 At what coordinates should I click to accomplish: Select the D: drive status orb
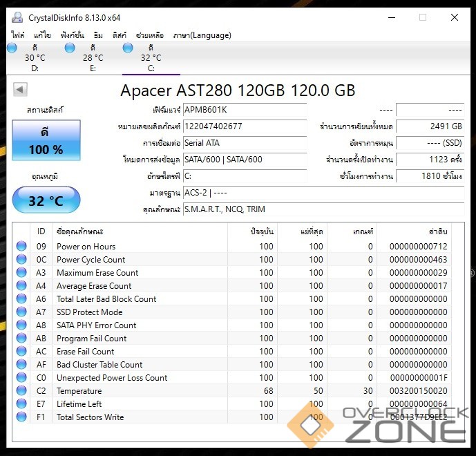pos(12,48)
